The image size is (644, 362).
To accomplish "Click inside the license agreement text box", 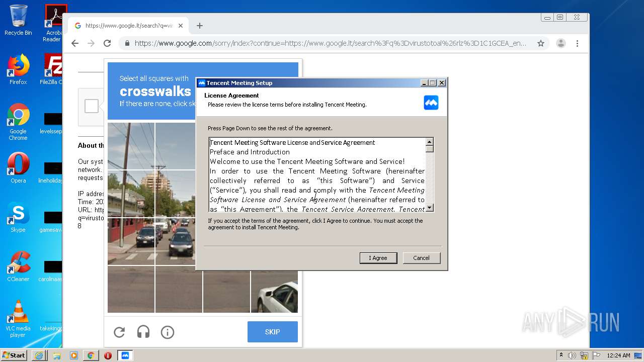I will tap(317, 175).
